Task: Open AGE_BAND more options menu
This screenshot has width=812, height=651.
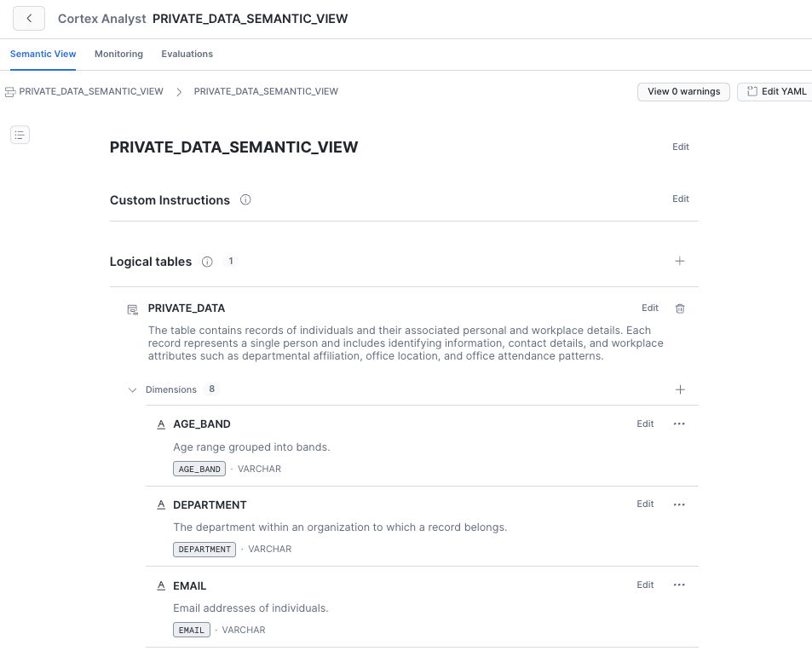Action: tap(679, 423)
